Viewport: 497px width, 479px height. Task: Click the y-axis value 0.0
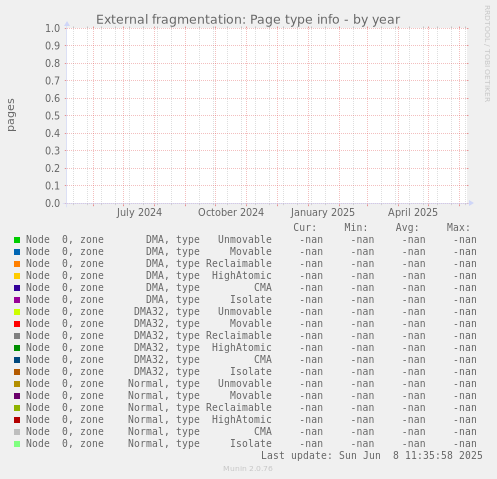[x=53, y=203]
